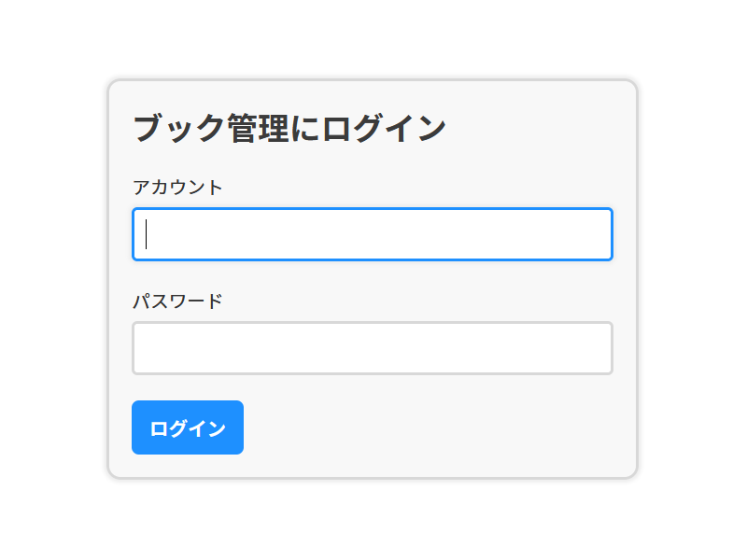Select the password entry box
Screen dimensions: 747x560
(x=372, y=348)
